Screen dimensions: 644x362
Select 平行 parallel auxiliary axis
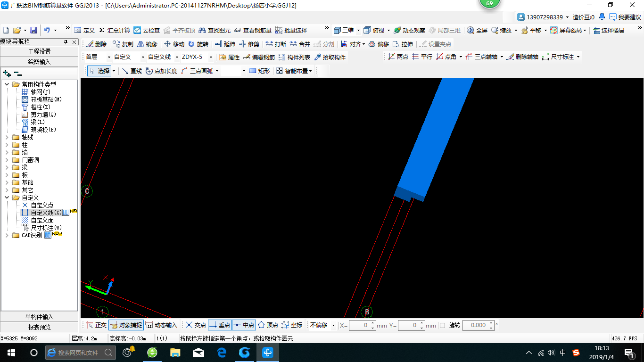pos(422,57)
